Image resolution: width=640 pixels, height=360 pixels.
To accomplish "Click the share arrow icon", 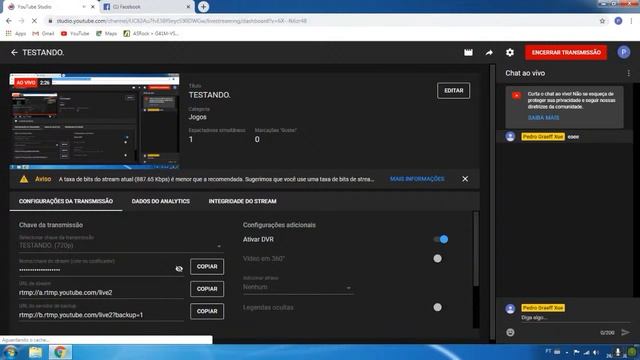I will click(x=489, y=52).
